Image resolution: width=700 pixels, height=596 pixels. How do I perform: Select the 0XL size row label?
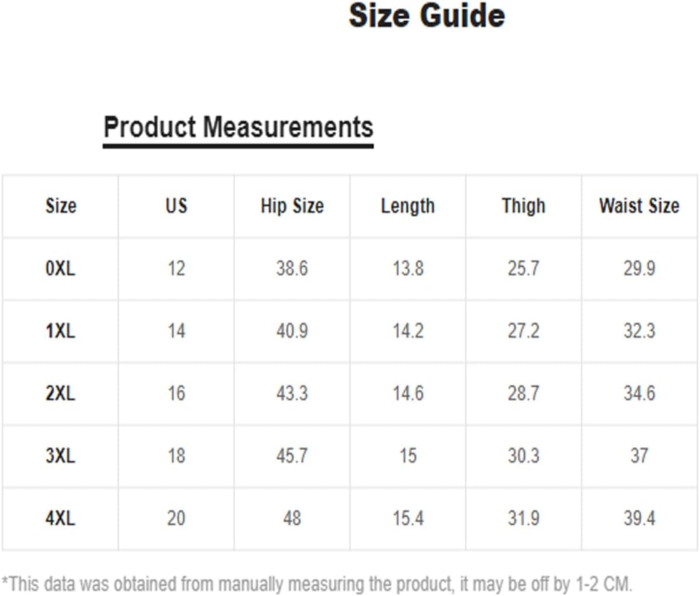click(60, 269)
